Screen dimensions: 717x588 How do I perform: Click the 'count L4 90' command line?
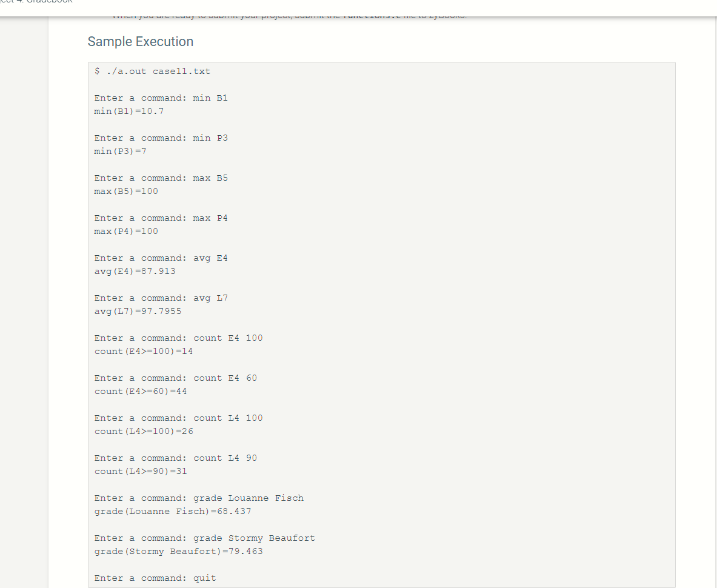pyautogui.click(x=176, y=458)
